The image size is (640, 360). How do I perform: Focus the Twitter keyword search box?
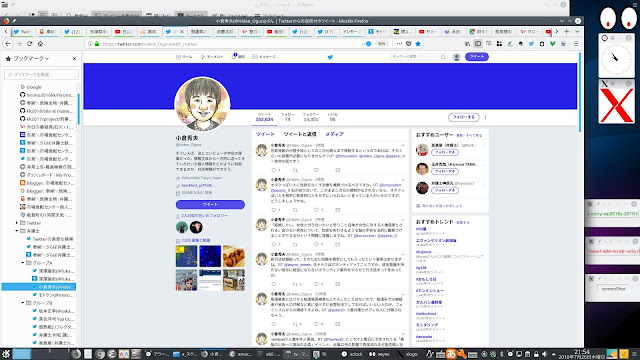pyautogui.click(x=418, y=57)
